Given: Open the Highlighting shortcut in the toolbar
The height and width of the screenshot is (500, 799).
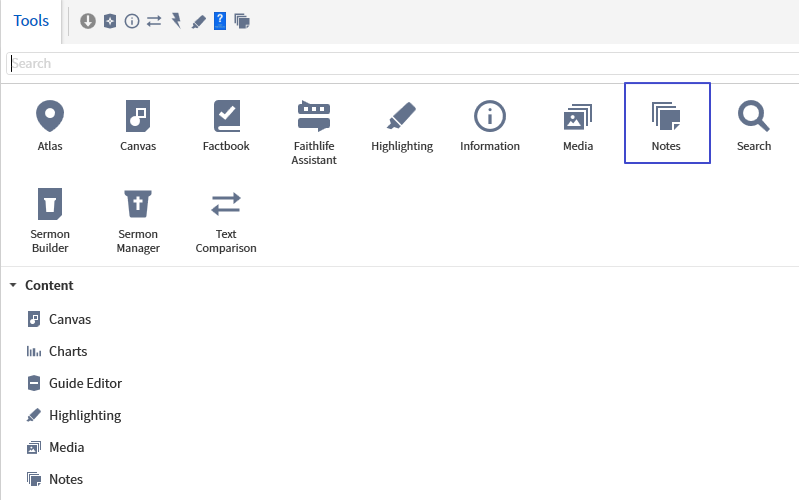Looking at the screenshot, I should 198,21.
